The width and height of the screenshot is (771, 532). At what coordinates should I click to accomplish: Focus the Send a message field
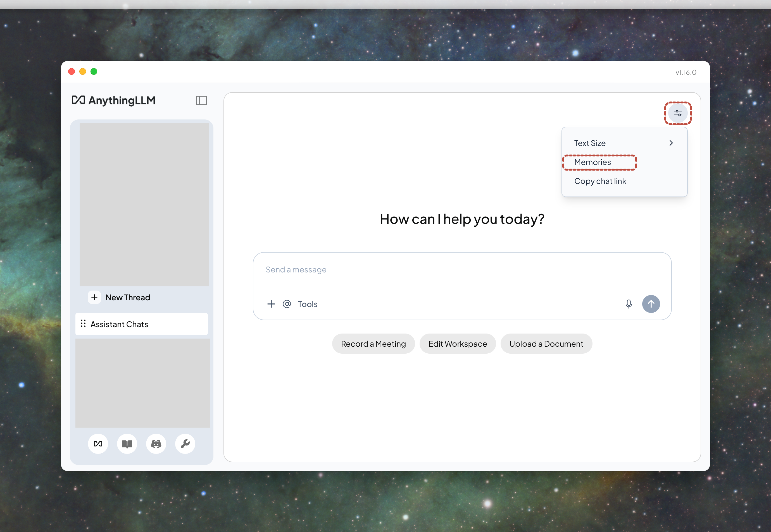[x=462, y=270]
